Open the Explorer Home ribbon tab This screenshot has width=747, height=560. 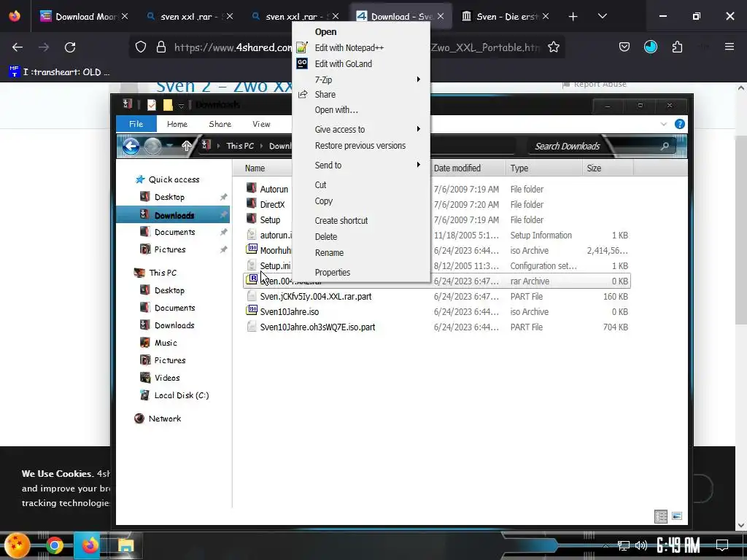point(177,124)
